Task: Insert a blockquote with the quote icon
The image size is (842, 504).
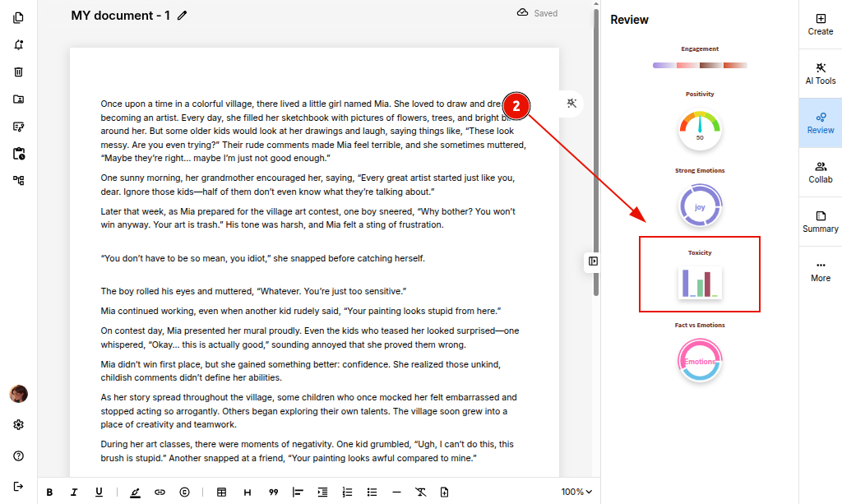Action: point(273,492)
